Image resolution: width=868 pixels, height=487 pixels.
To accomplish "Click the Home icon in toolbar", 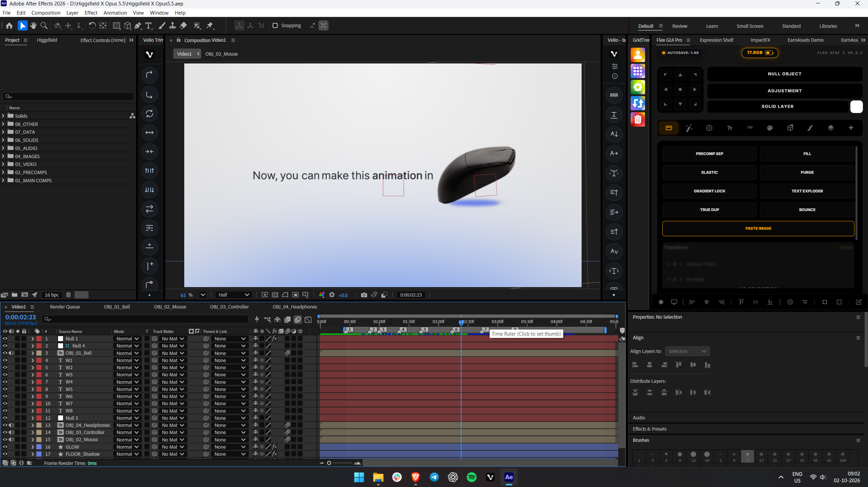I will tap(9, 25).
